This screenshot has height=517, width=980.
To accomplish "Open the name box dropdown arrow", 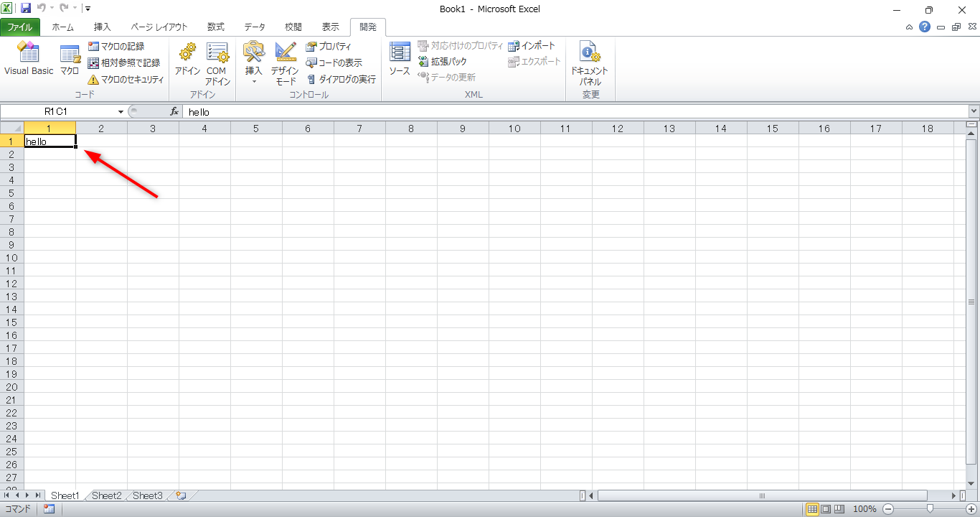I will [x=121, y=112].
